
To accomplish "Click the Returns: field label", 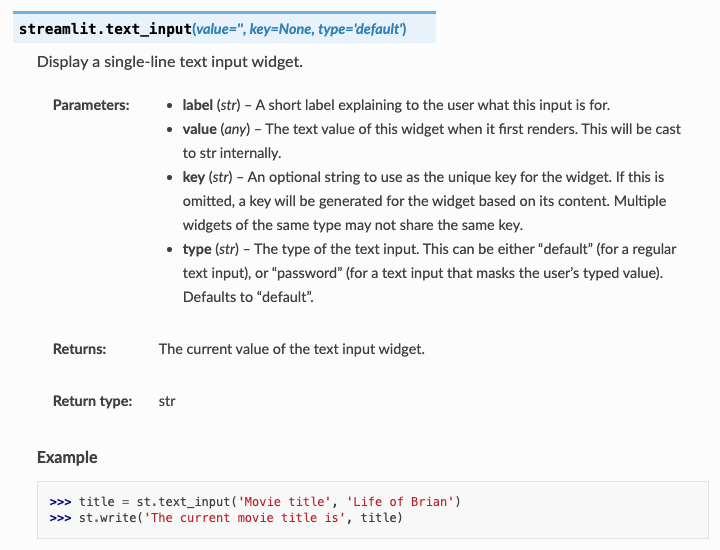I will click(79, 349).
